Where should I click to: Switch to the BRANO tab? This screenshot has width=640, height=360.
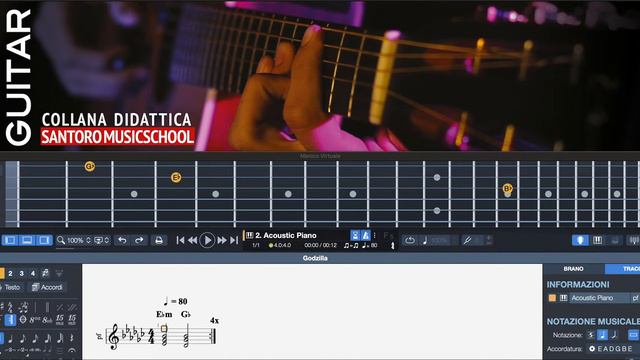tap(573, 269)
